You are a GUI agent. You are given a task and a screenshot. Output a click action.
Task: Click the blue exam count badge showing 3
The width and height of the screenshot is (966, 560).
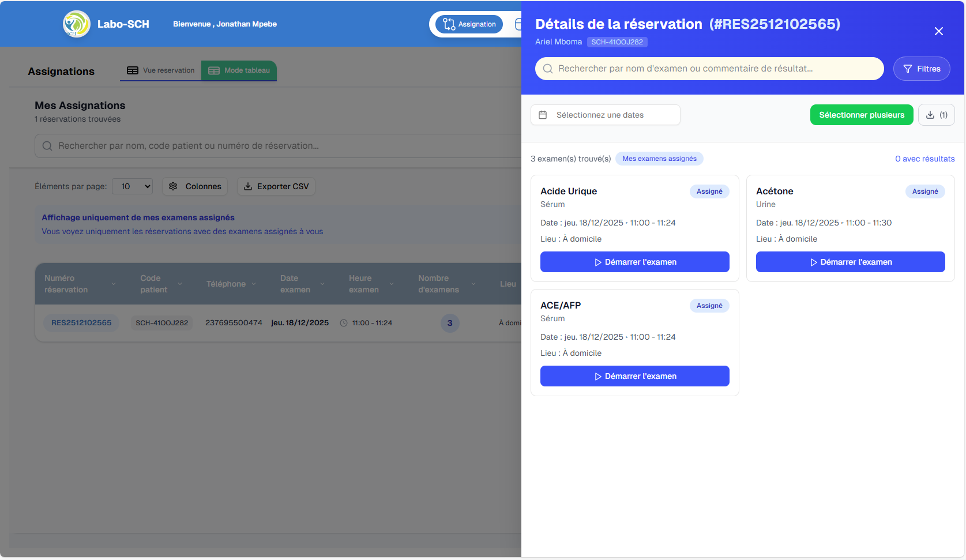(x=450, y=323)
